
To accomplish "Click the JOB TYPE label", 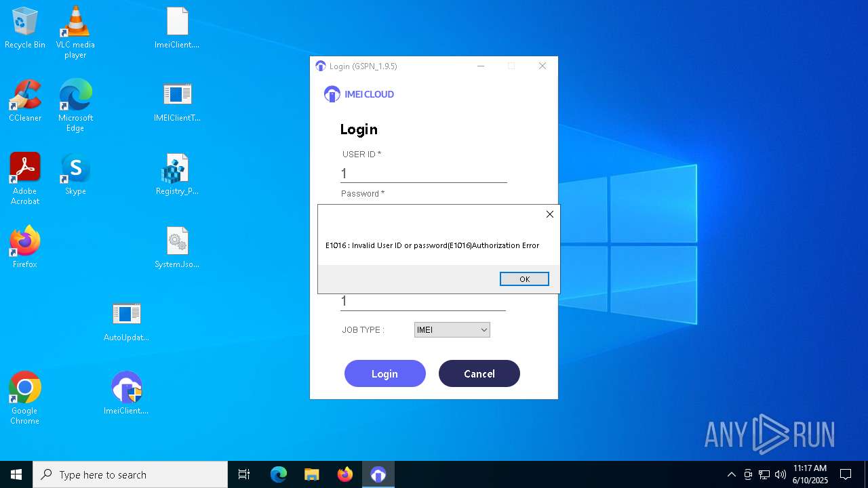I will (363, 330).
